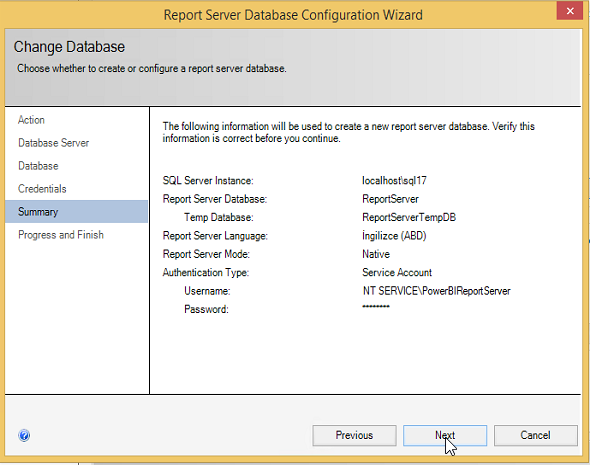The image size is (590, 465).
Task: Close the wizard with the red X
Action: 570,11
